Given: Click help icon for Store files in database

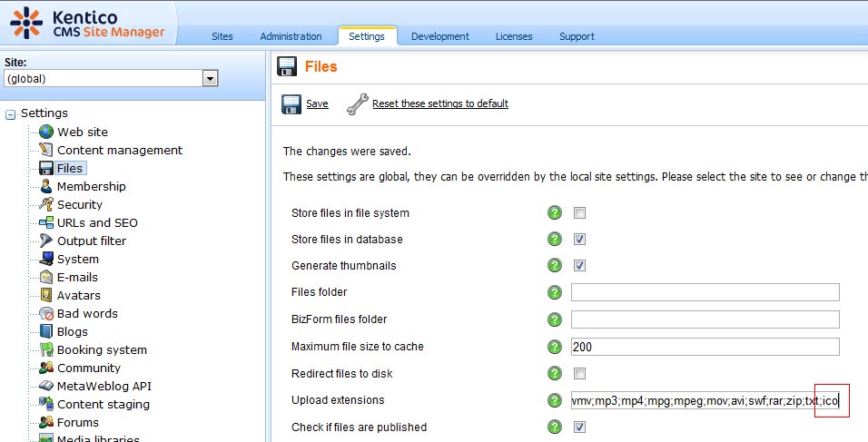Looking at the screenshot, I should coord(554,239).
